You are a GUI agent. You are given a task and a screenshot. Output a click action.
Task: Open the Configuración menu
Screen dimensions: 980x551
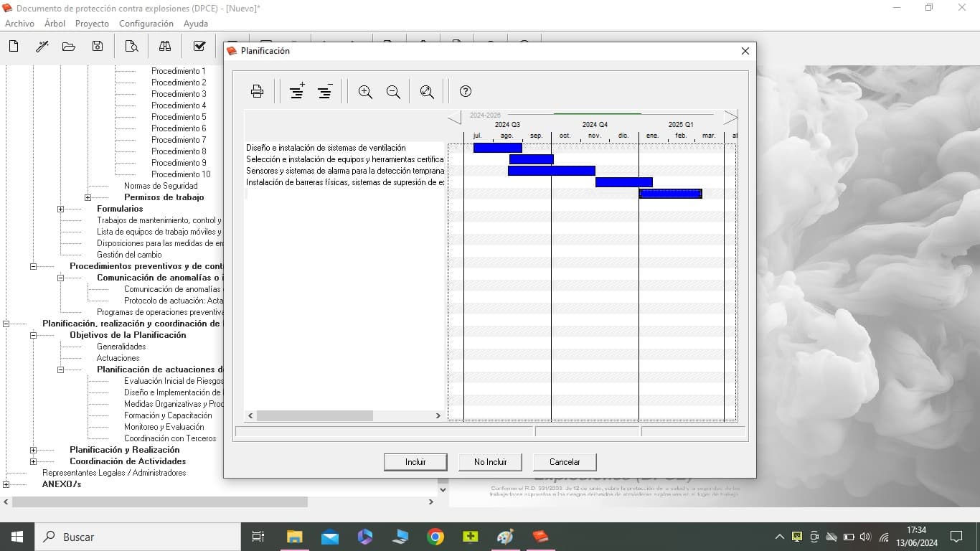click(146, 24)
